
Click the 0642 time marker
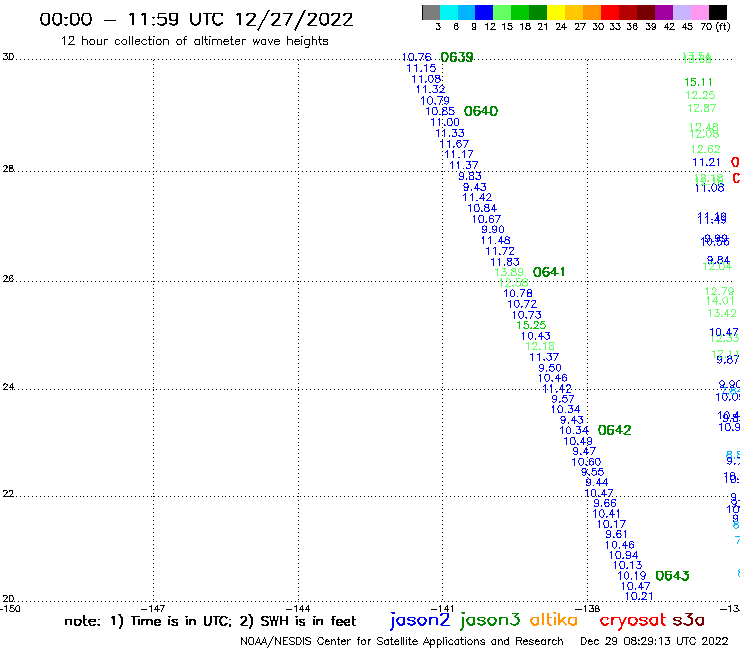point(614,431)
